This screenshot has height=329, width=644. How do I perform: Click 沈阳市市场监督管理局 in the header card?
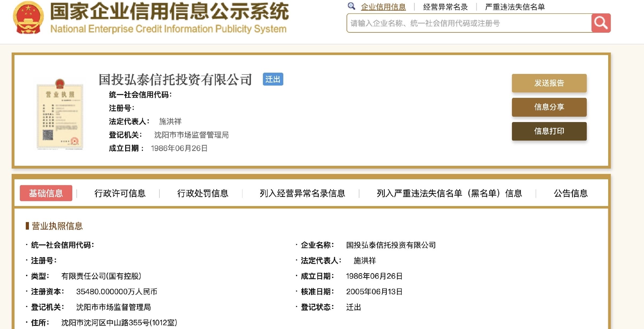coord(192,135)
